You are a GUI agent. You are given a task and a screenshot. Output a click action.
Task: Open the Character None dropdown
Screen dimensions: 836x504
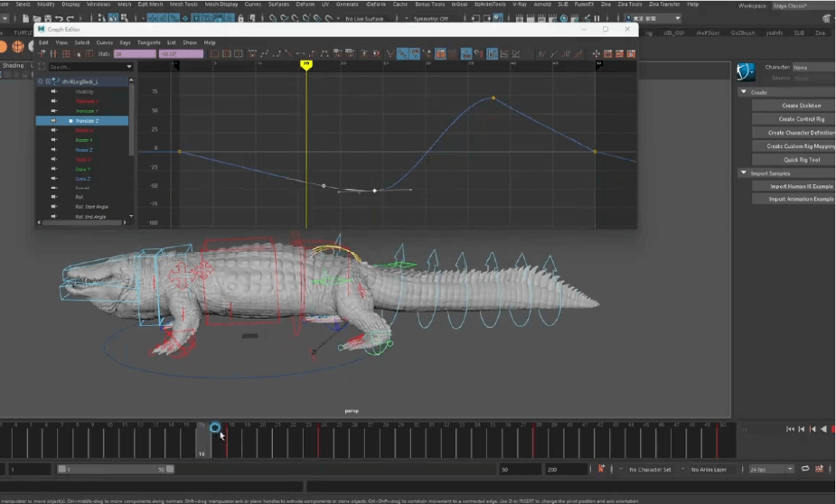coord(813,67)
